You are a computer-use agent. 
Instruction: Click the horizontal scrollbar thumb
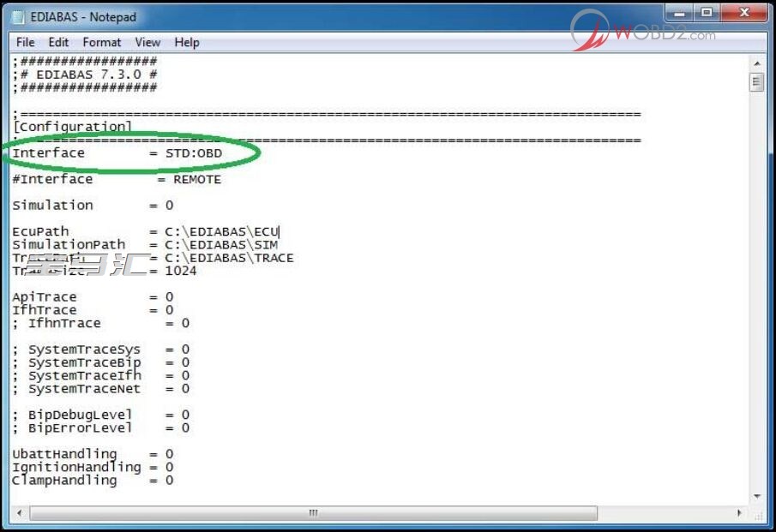click(x=313, y=513)
